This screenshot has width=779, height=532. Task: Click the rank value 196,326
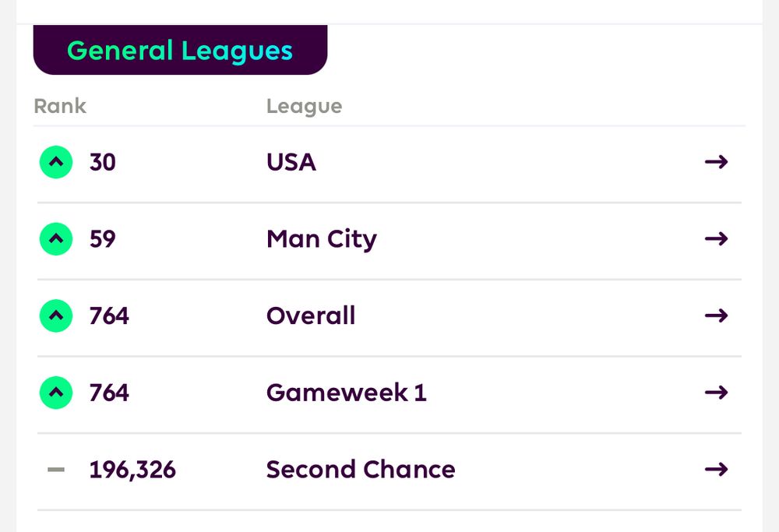(x=132, y=470)
